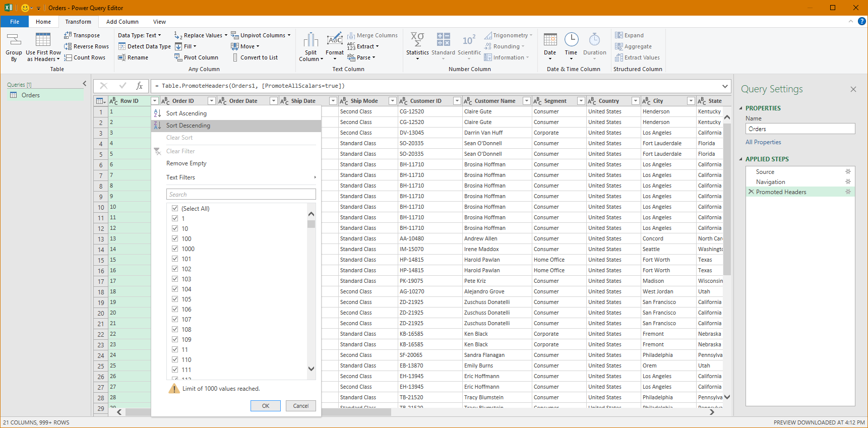The width and height of the screenshot is (868, 428).
Task: Click Cancel in the filter menu
Action: (x=301, y=406)
